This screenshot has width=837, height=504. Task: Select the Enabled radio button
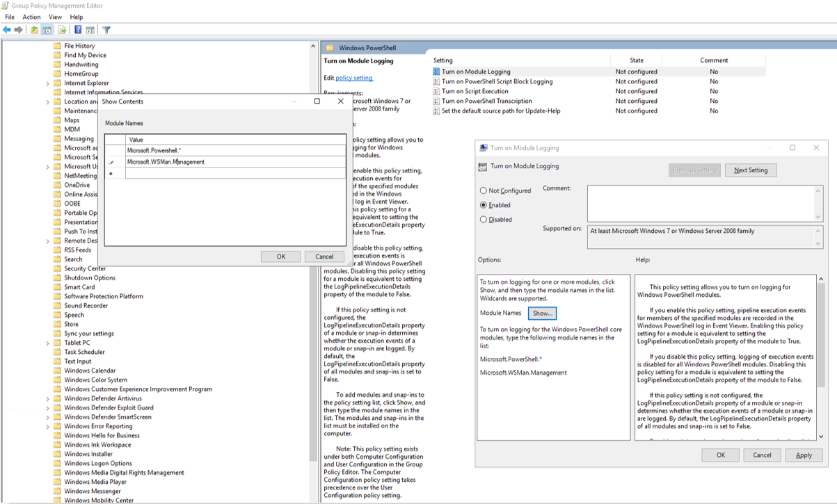[x=484, y=205]
